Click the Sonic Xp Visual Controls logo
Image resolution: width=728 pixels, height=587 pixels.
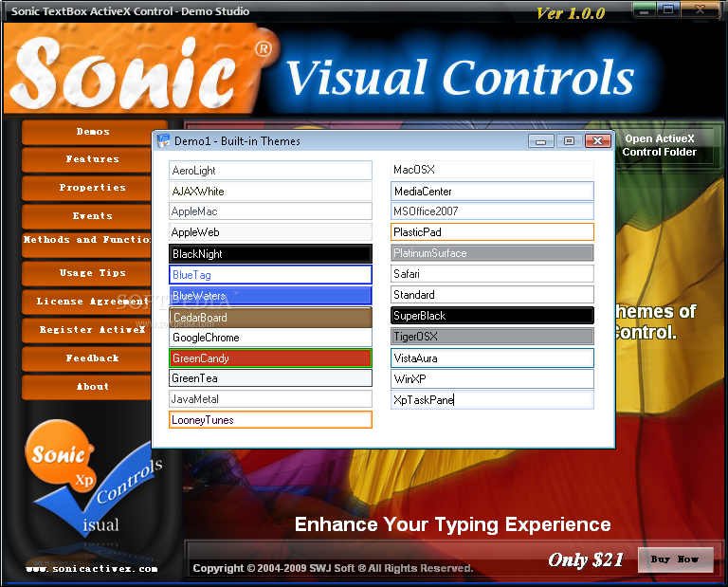pos(94,481)
